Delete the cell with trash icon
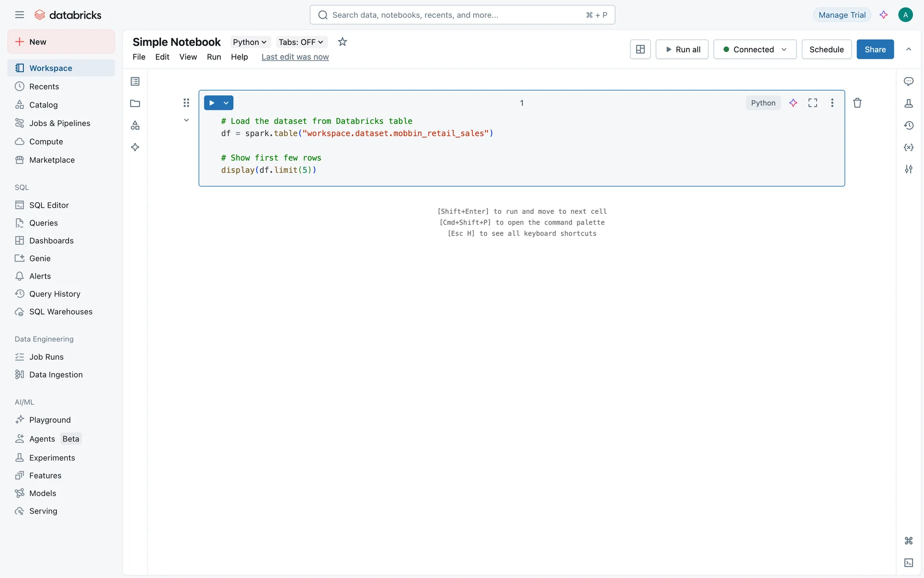This screenshot has height=578, width=924. 857,103
